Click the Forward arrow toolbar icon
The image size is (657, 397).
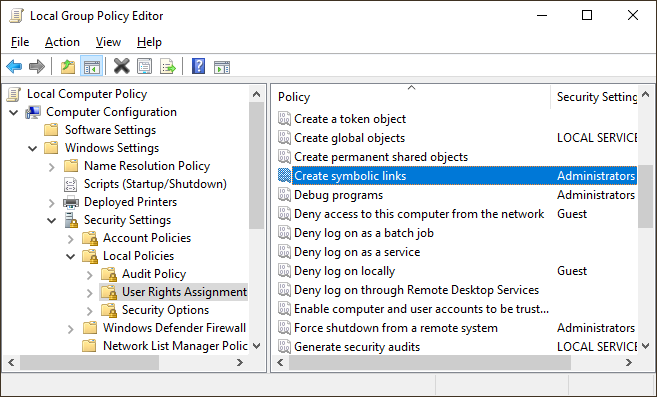click(37, 66)
